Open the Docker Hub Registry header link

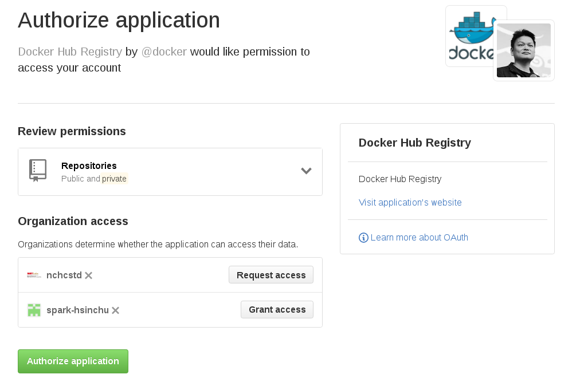70,52
